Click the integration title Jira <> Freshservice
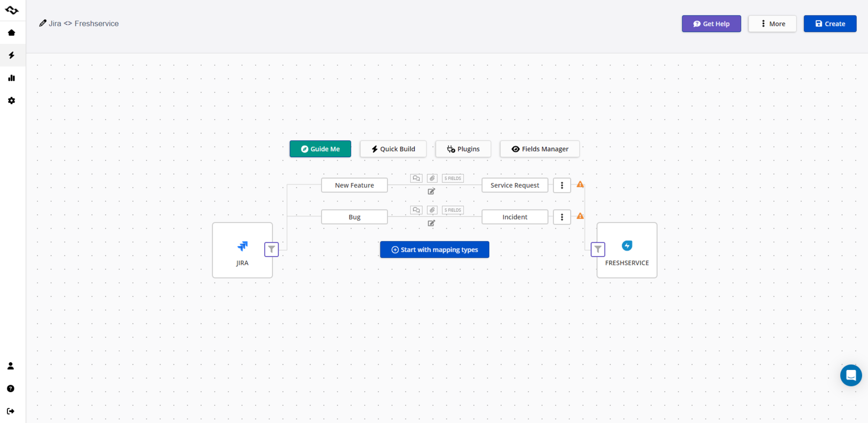 click(x=83, y=23)
